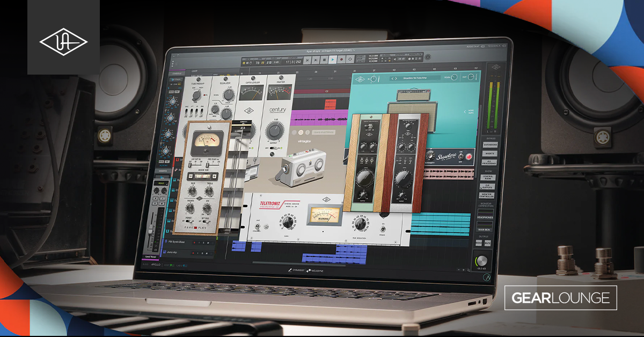This screenshot has height=337, width=644.
Task: Select the FM Synth Bass track
Action: [177, 242]
